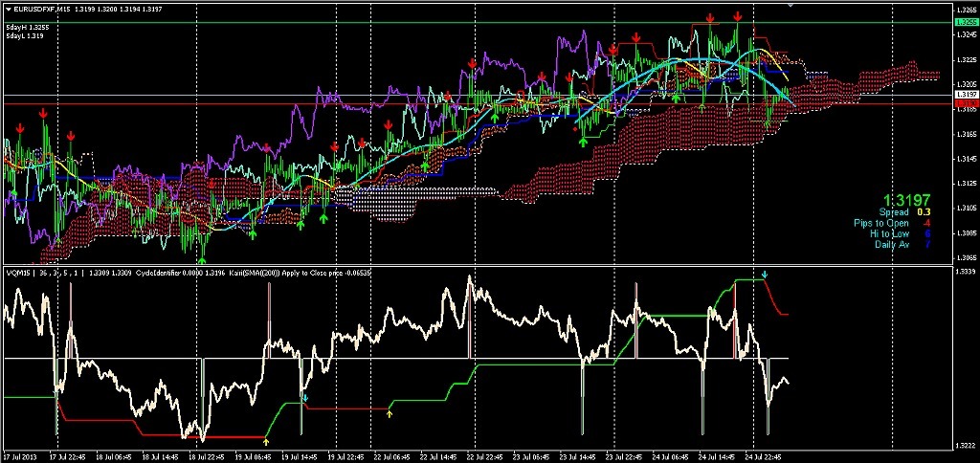Click the VQM15 indicator label in the lower panel
The width and height of the screenshot is (980, 463).
[x=17, y=273]
